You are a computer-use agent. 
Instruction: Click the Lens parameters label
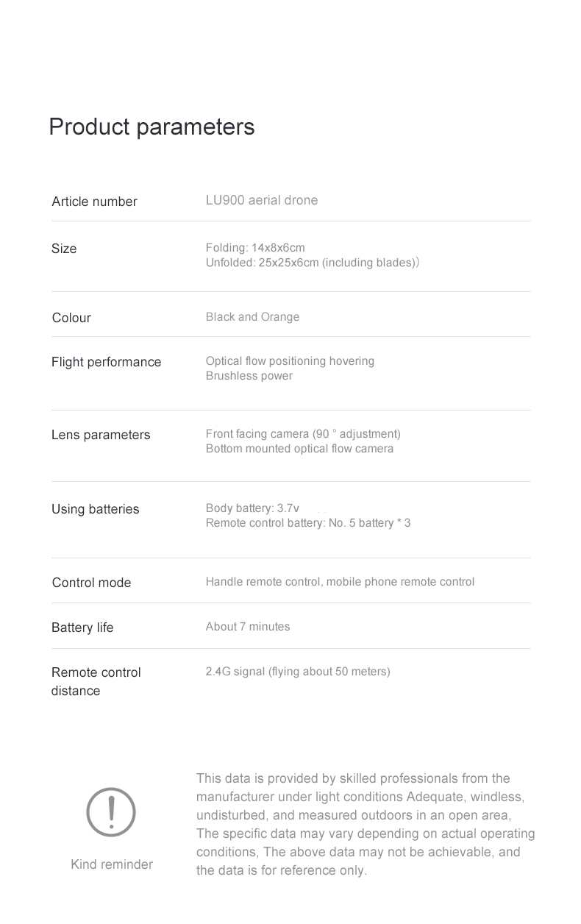click(101, 435)
